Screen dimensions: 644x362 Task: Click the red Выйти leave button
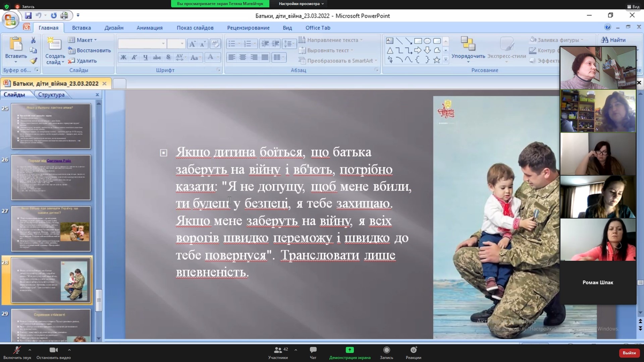629,353
